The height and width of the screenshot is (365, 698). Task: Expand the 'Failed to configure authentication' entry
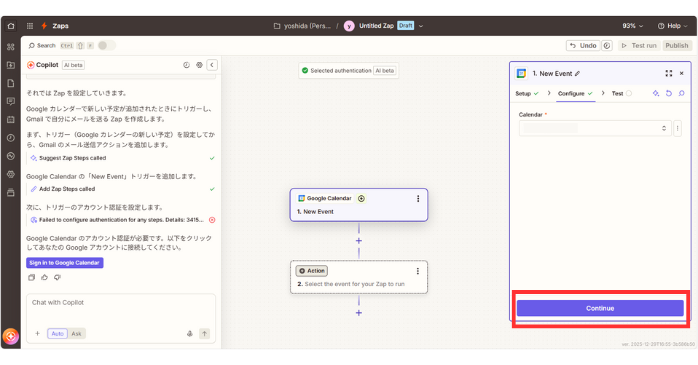(x=121, y=220)
